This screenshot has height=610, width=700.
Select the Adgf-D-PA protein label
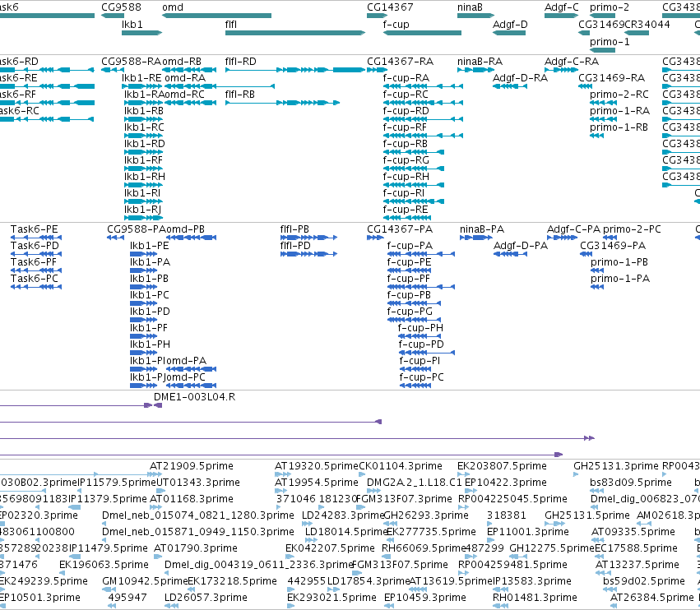coord(521,246)
